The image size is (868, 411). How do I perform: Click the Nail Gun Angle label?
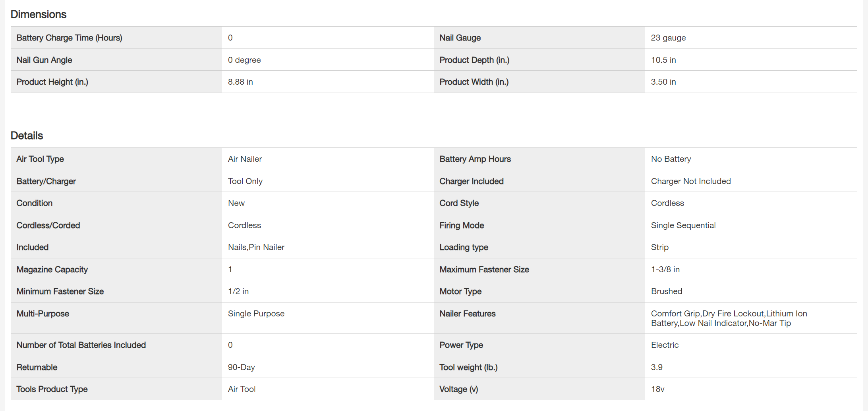(44, 60)
